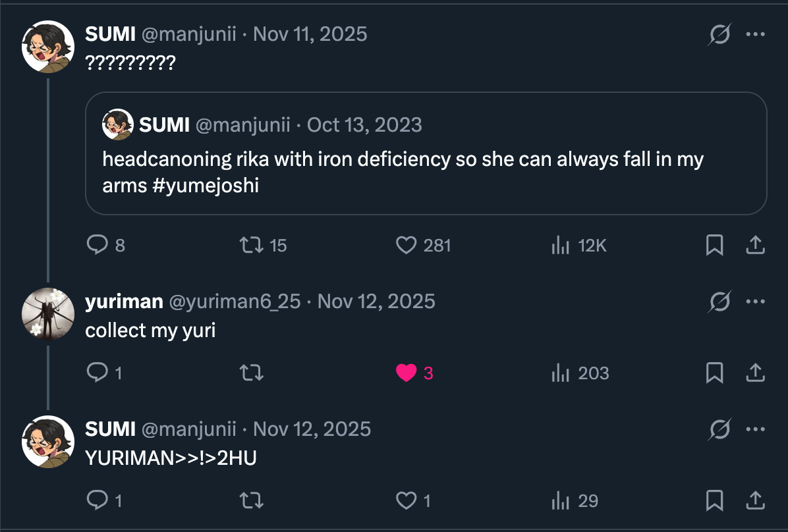Screen dimensions: 788x532
Task: Open more menu on YURIMAN>>!>2HU tweet
Action: 755,429
